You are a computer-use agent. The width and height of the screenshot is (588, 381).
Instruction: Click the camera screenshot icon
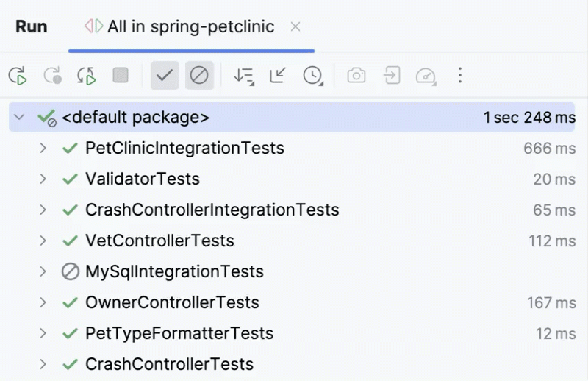click(356, 76)
